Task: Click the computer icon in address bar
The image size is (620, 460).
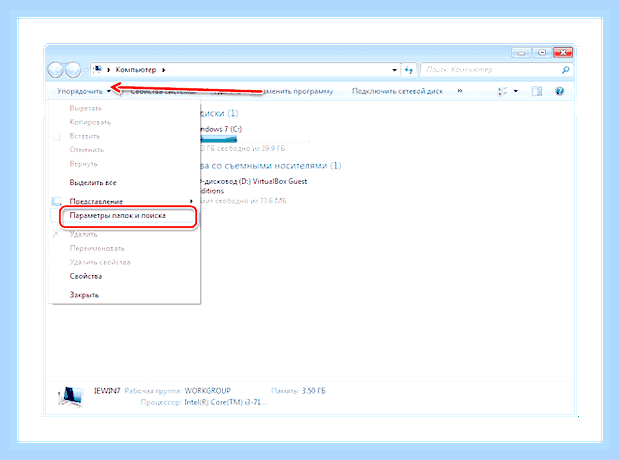Action: click(97, 70)
